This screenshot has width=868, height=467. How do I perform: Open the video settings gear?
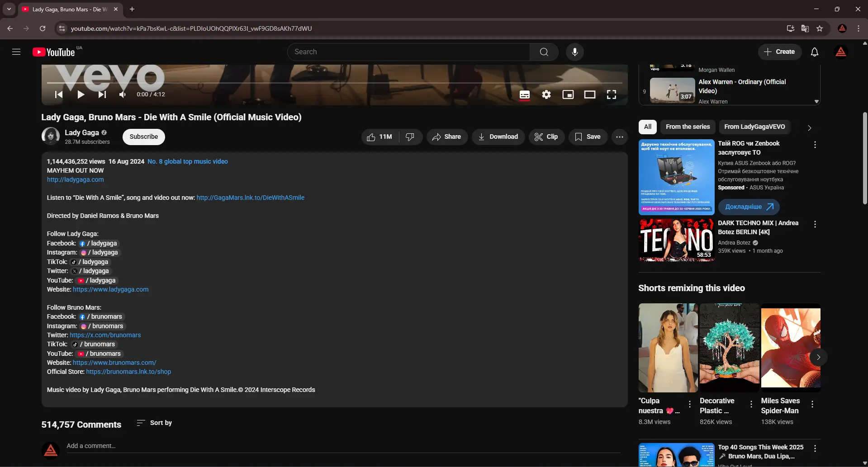(x=546, y=94)
